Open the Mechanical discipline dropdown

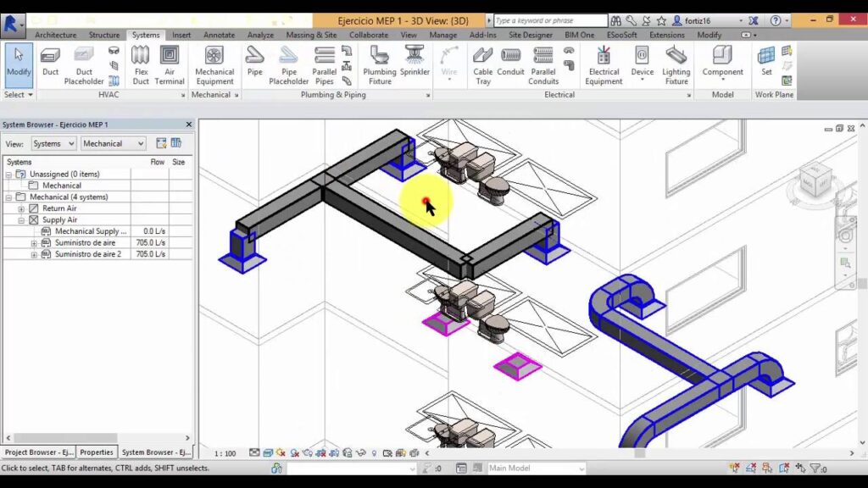(113, 144)
